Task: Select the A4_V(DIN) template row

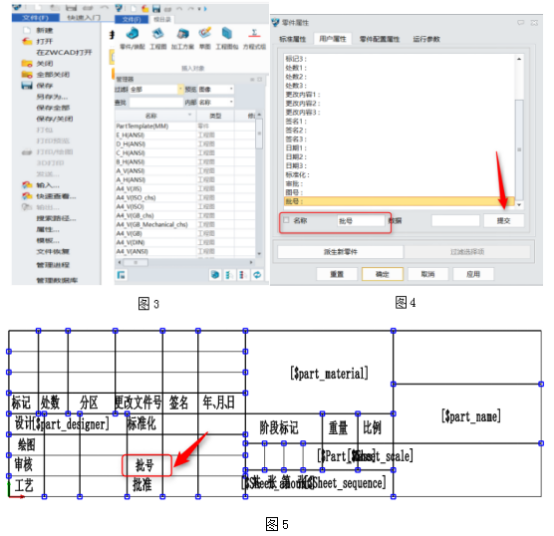Action: pyautogui.click(x=185, y=242)
